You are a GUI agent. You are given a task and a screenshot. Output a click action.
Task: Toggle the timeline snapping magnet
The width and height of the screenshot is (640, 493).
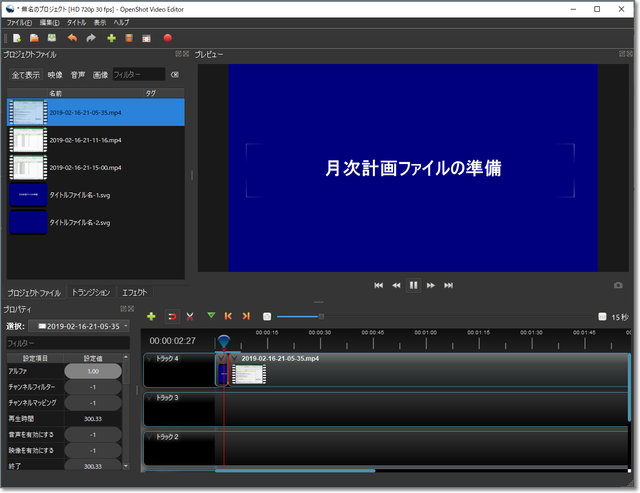(x=171, y=316)
